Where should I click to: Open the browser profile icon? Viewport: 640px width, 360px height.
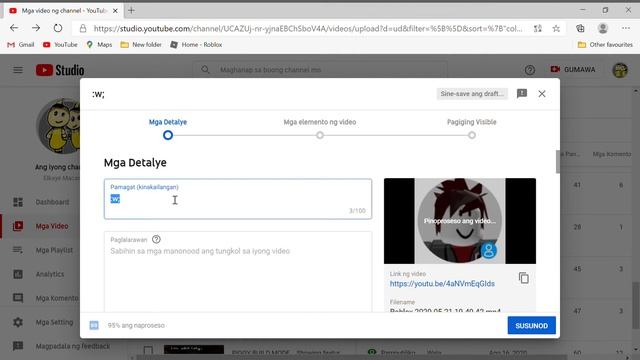602,29
